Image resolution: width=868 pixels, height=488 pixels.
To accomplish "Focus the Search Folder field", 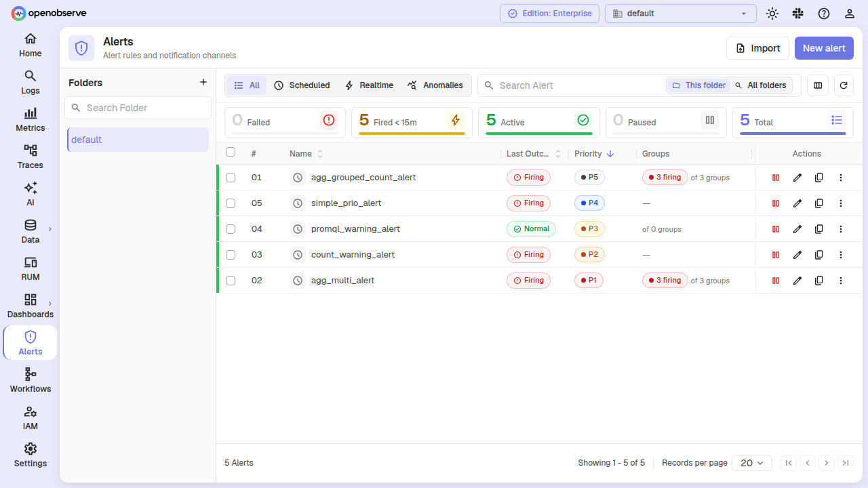I will (138, 108).
